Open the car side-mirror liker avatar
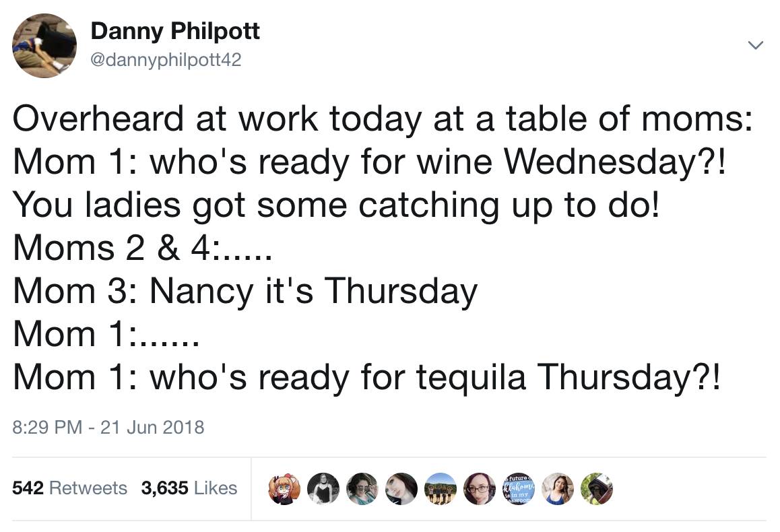The width and height of the screenshot is (780, 532). tap(596, 489)
